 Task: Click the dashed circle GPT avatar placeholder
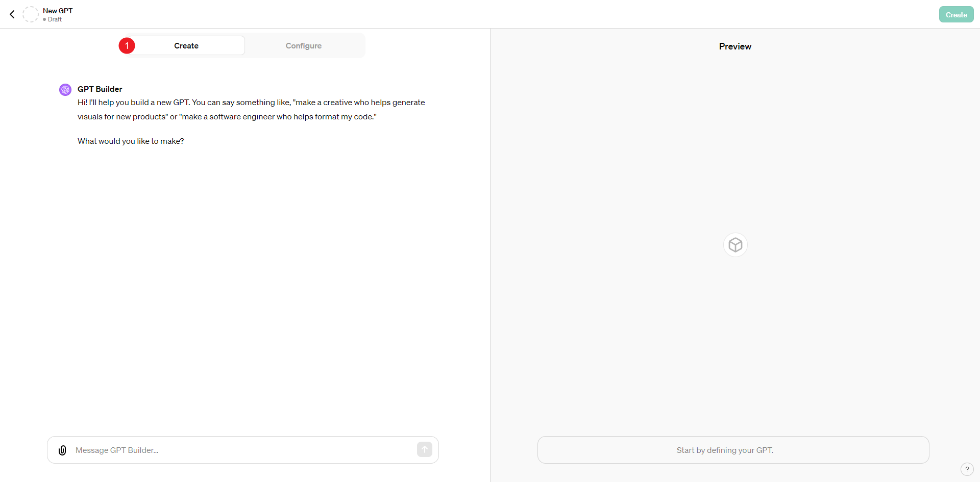tap(31, 14)
